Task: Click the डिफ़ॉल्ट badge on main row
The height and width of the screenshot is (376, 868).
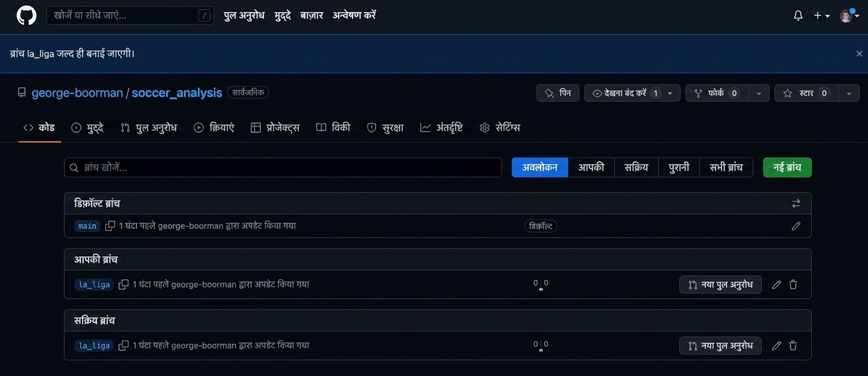Action: coord(541,226)
